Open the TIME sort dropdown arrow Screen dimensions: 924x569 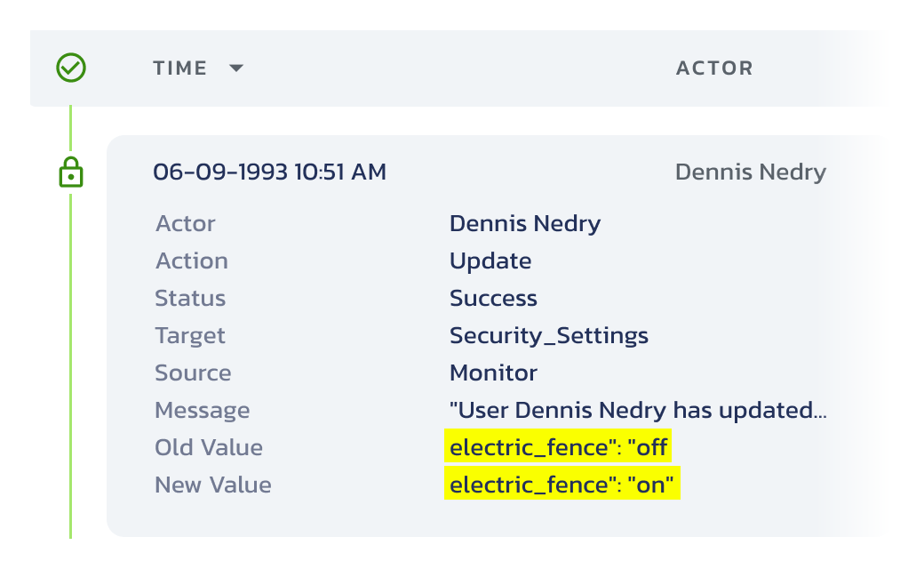pos(236,68)
